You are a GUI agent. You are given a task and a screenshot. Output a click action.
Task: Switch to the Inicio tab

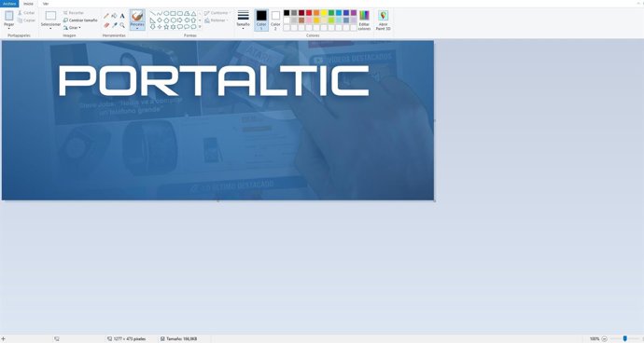click(x=28, y=4)
